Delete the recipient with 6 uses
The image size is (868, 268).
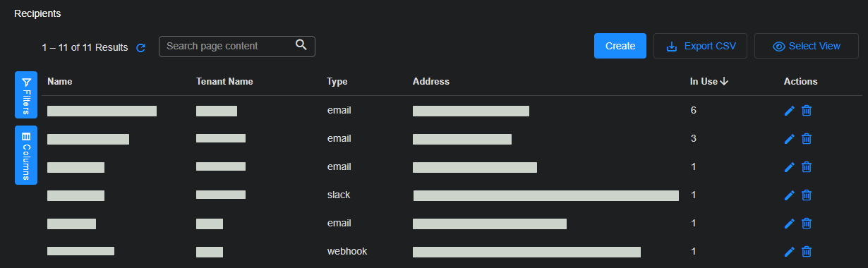tap(807, 111)
